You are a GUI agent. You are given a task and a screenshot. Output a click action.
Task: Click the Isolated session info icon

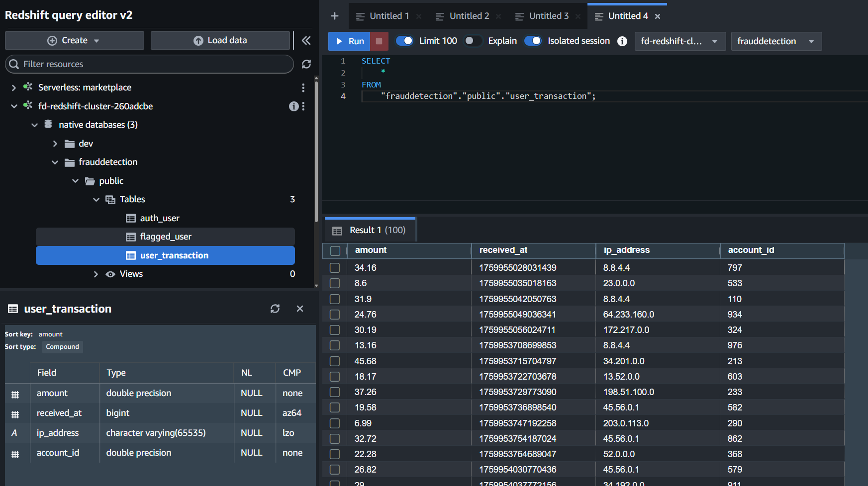point(622,41)
